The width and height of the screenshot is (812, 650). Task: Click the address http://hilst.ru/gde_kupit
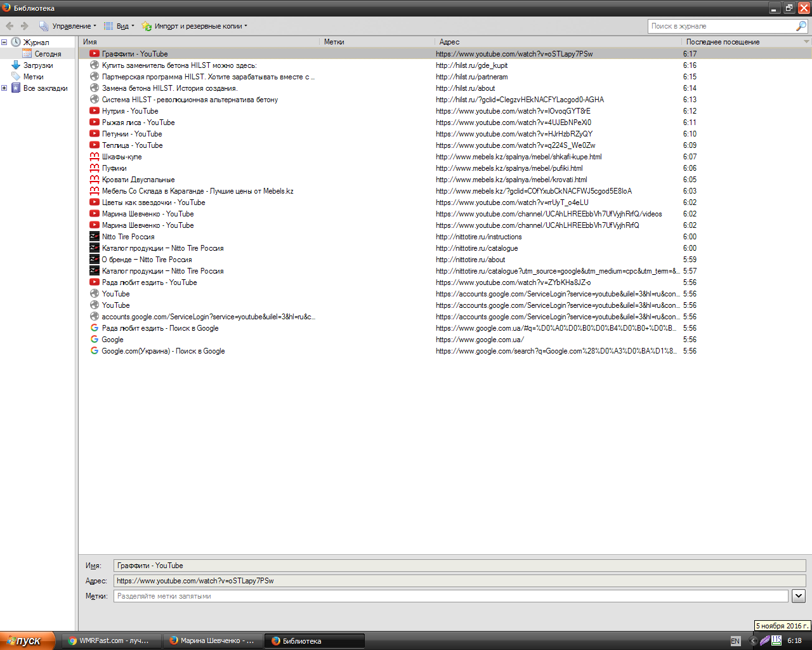click(471, 65)
